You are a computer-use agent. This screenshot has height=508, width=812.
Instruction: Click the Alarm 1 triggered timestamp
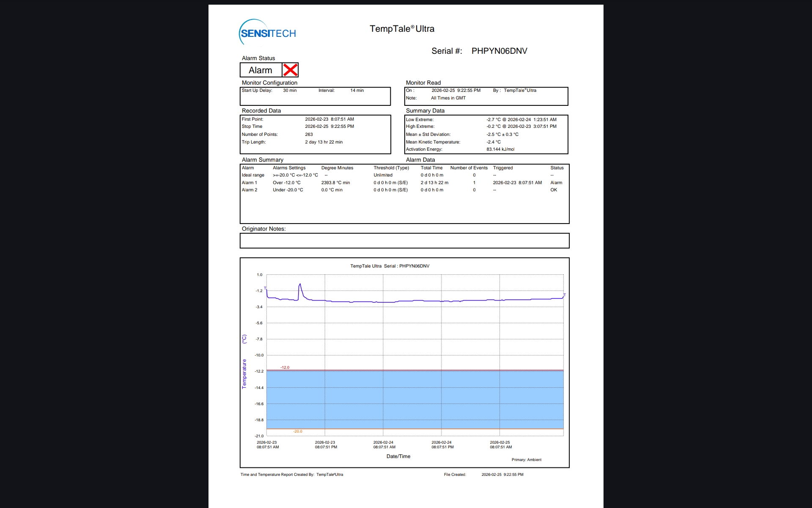(517, 183)
